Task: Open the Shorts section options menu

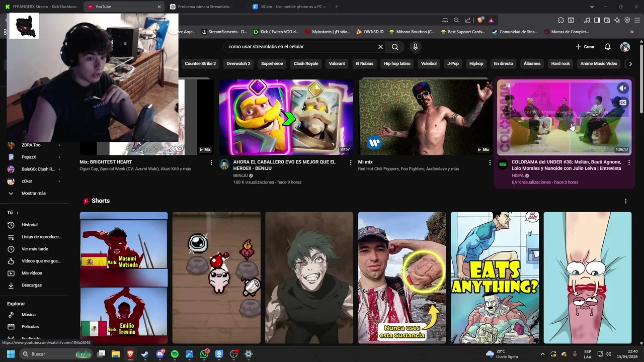Action: coord(625,201)
